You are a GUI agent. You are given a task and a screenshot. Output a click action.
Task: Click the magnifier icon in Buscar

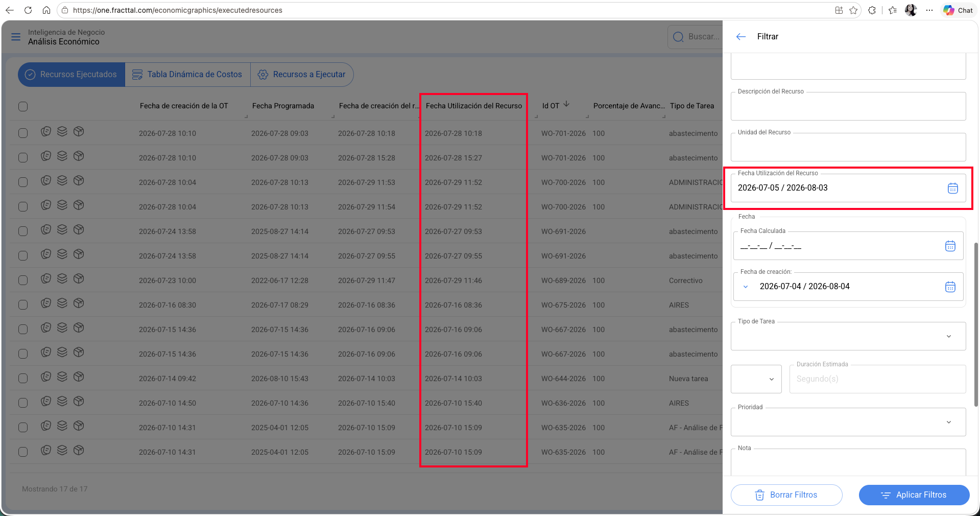pos(678,37)
